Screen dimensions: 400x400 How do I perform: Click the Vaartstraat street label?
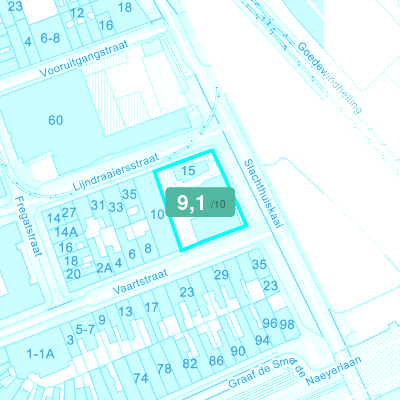click(x=140, y=282)
